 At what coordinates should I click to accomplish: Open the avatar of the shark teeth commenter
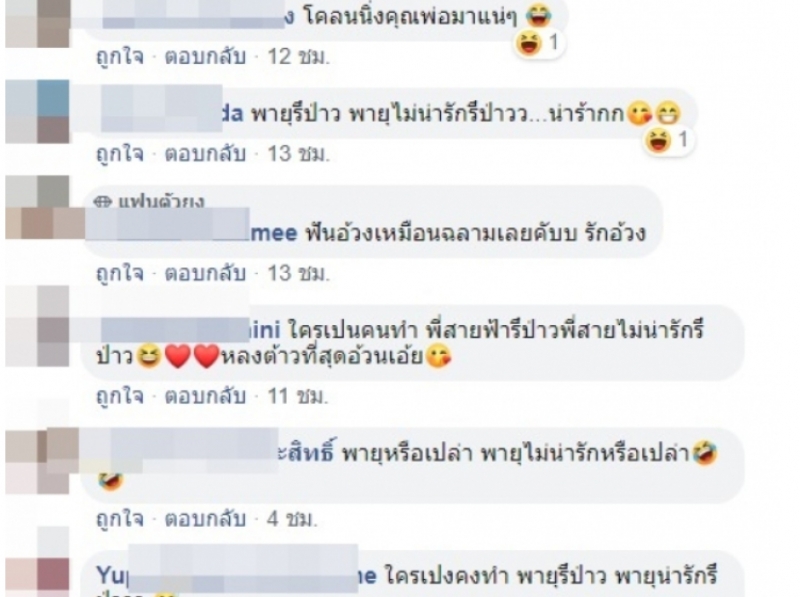(37, 207)
